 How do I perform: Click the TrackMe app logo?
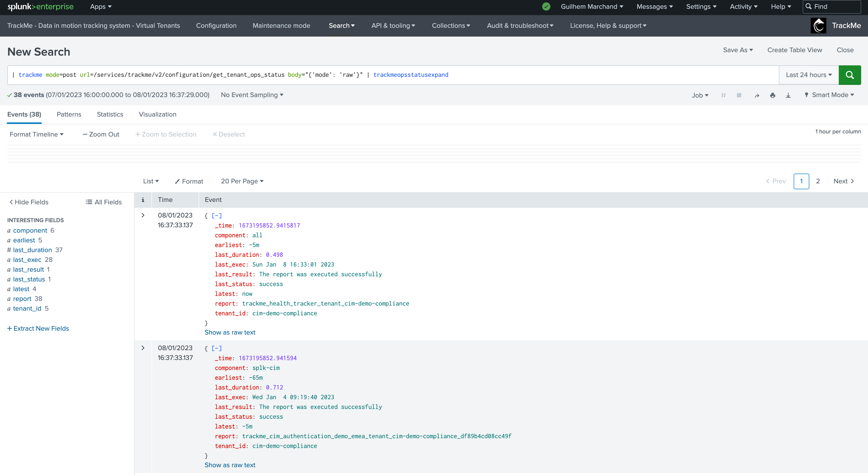point(818,26)
